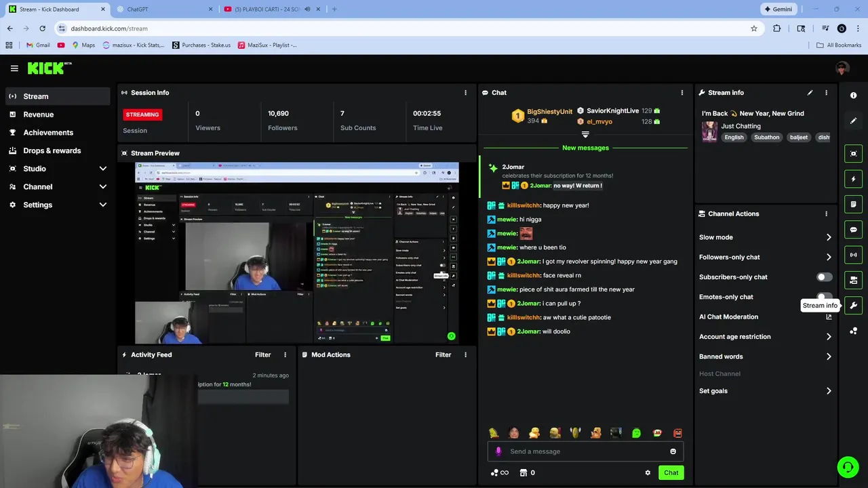Toggle the channel actions widget icon in the right sidebar
Screen dimensions: 868x488
point(853,280)
